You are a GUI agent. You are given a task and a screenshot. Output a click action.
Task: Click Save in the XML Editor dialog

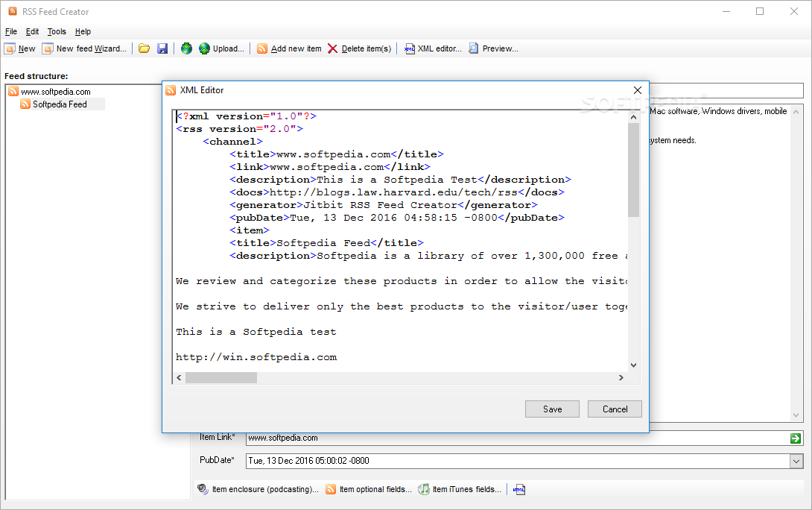(x=552, y=409)
